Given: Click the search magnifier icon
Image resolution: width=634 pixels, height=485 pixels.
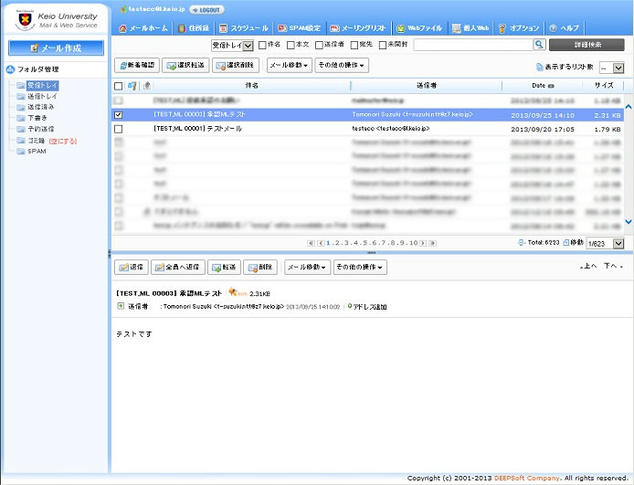Looking at the screenshot, I should pos(539,45).
